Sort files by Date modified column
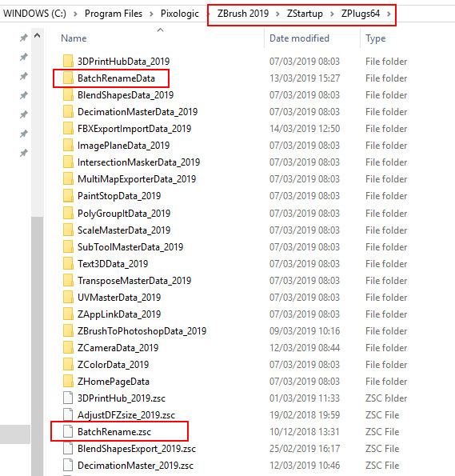455x476 pixels. (299, 38)
